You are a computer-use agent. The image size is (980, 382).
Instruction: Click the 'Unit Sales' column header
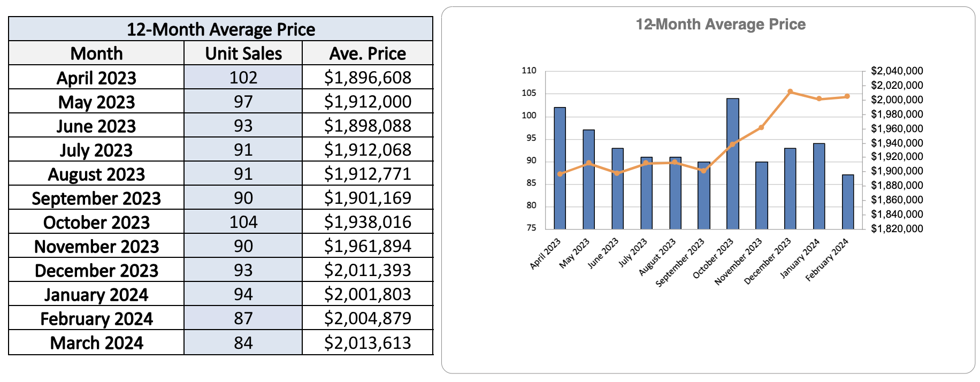click(243, 53)
